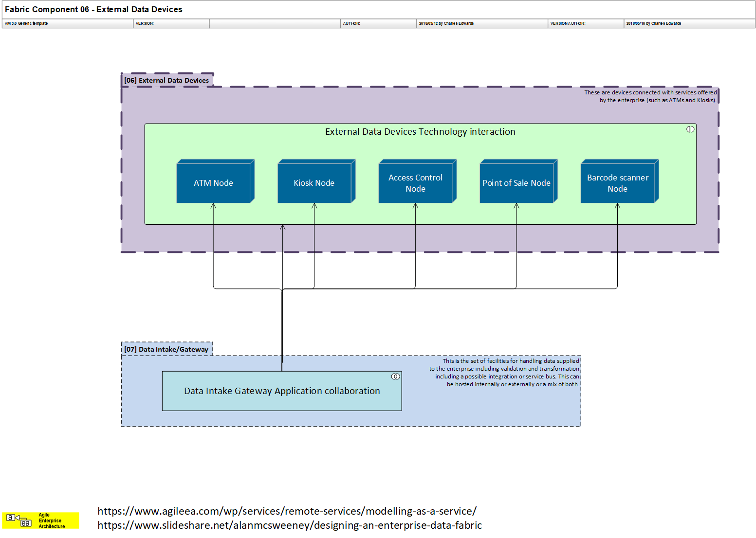Open the agileea.com modelling-as-a-service link
This screenshot has width=756, height=538.
[x=287, y=511]
